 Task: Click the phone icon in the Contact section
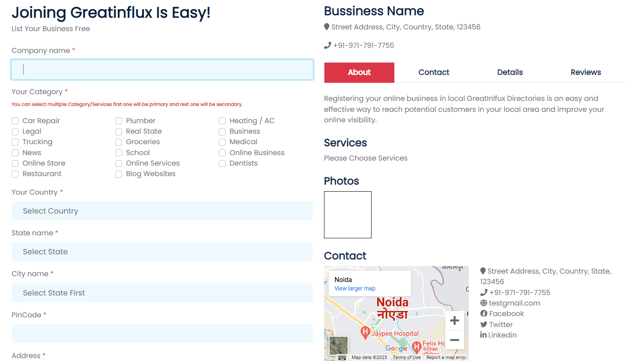tap(484, 293)
